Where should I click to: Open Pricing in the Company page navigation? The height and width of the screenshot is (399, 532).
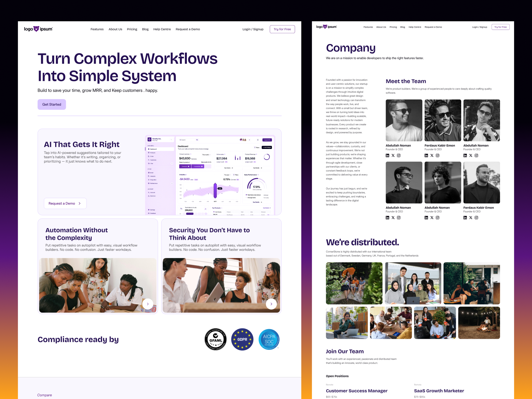[393, 27]
